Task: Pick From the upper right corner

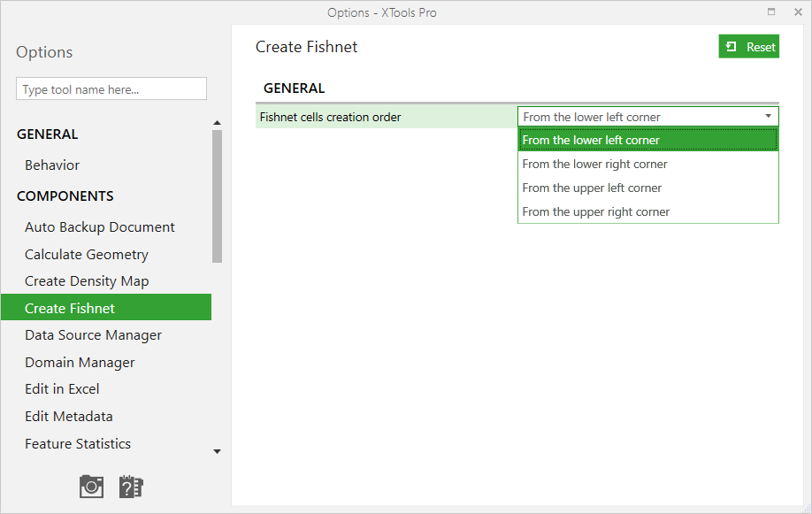Action: [x=647, y=211]
